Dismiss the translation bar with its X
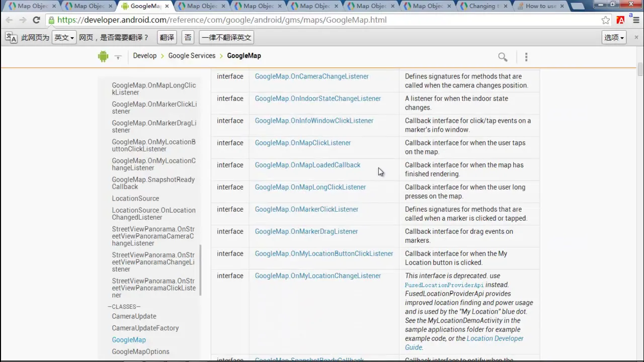The height and width of the screenshot is (362, 644). pyautogui.click(x=636, y=38)
